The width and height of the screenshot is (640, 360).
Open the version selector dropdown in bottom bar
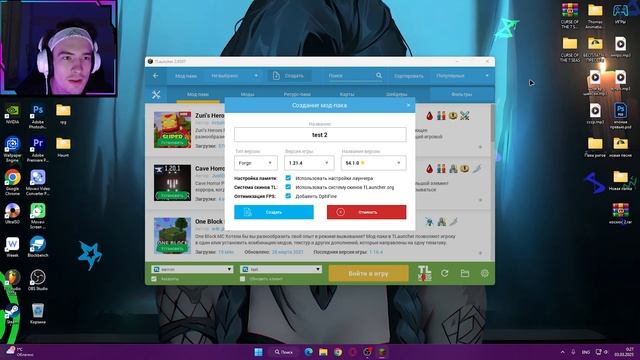pyautogui.click(x=281, y=269)
